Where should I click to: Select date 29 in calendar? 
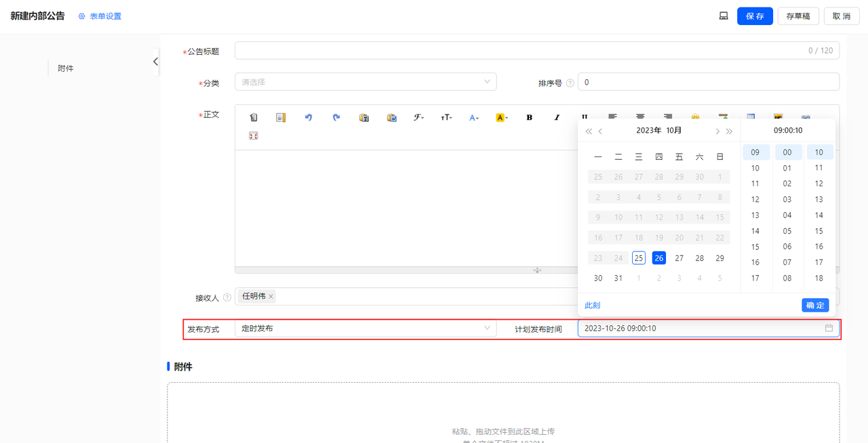coord(720,258)
